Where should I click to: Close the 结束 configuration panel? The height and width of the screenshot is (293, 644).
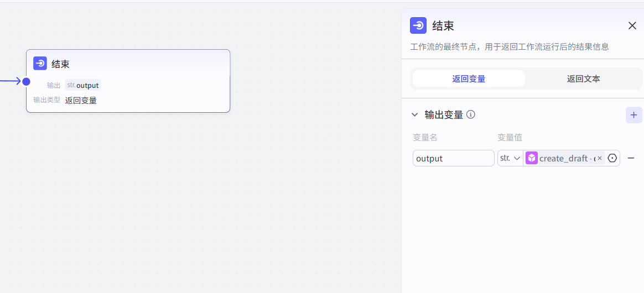632,25
